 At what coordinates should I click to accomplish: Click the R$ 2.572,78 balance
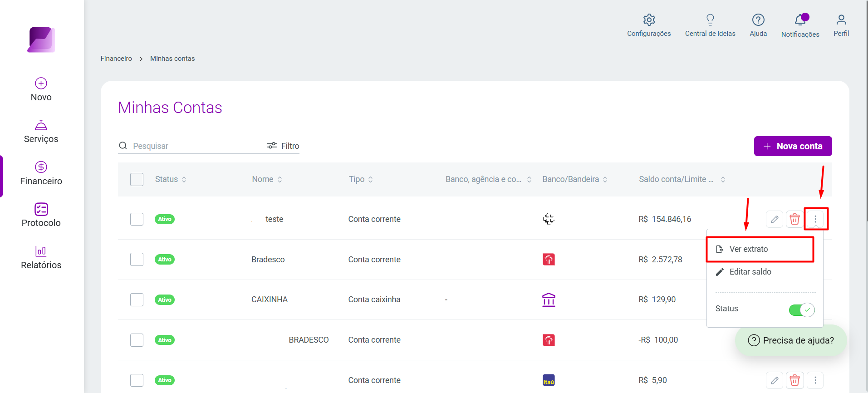pyautogui.click(x=660, y=260)
